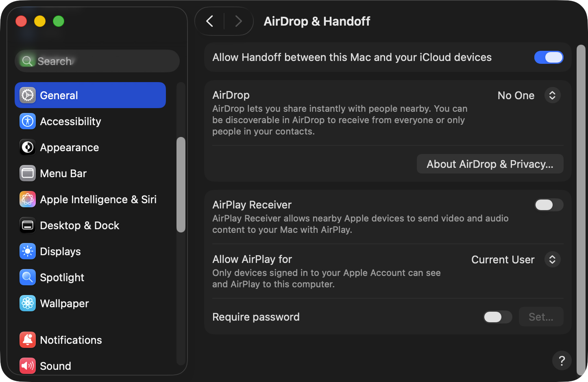Go forward with the right chevron
This screenshot has width=588, height=382.
(239, 21)
